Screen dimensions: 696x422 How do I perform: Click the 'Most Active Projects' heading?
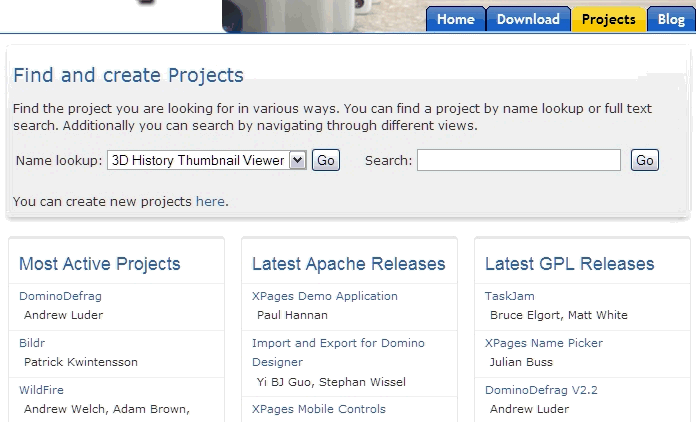(100, 264)
